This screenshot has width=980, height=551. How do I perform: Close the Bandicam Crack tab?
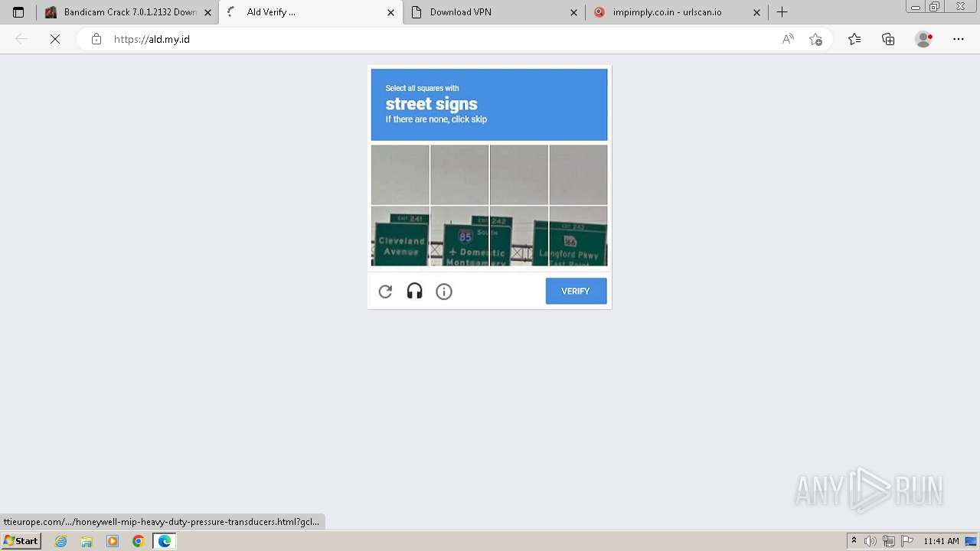(x=207, y=12)
